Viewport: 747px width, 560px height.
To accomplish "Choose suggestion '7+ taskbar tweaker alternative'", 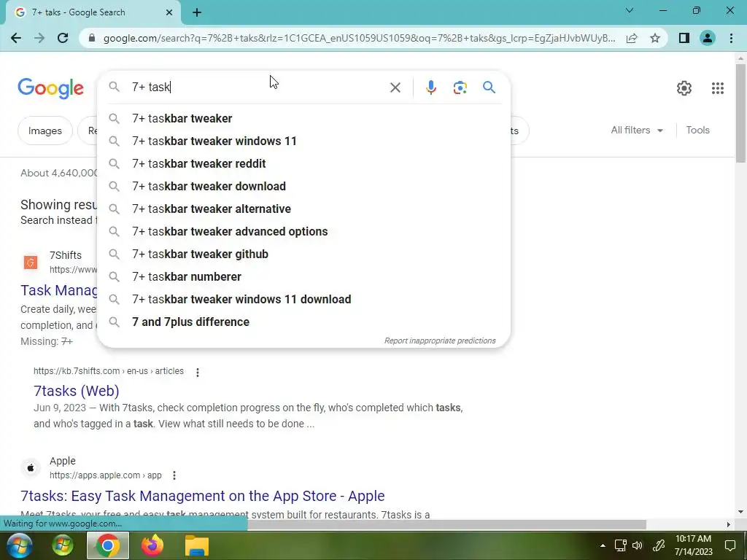I will point(303,209).
